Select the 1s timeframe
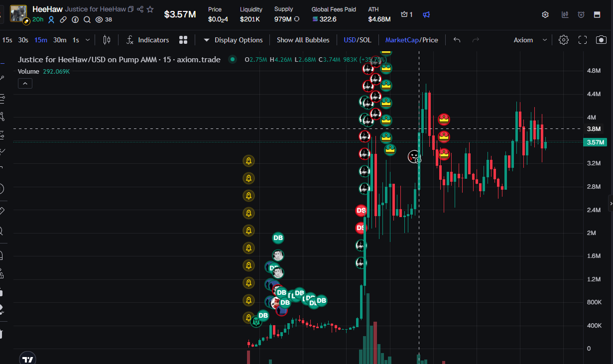Screen dimensions: 613x364 coord(76,40)
